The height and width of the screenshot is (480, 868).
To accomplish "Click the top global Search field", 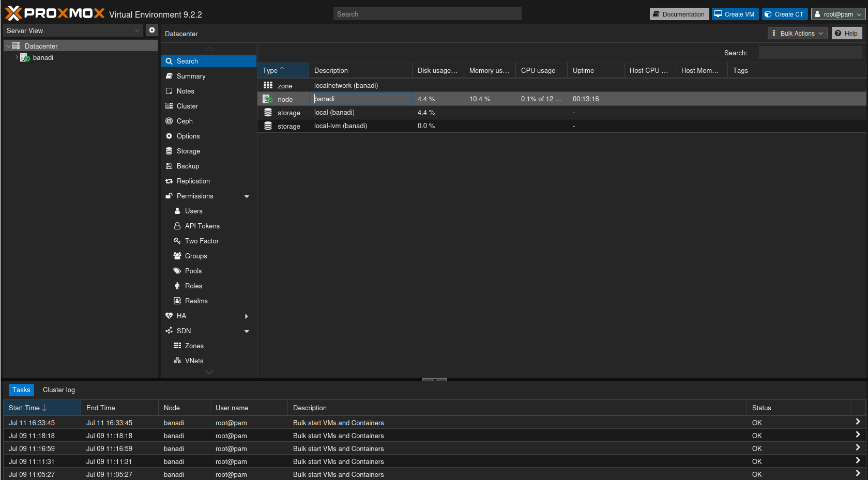I will [427, 14].
